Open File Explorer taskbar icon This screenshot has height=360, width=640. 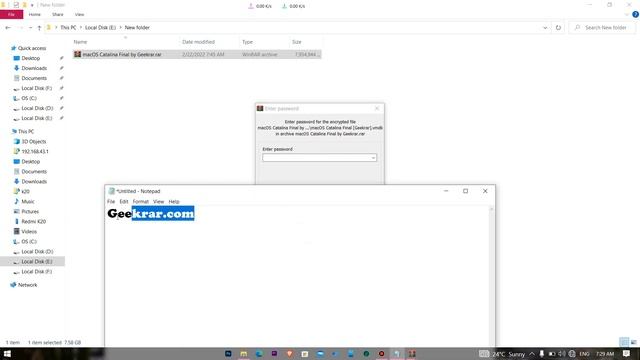tap(244, 354)
